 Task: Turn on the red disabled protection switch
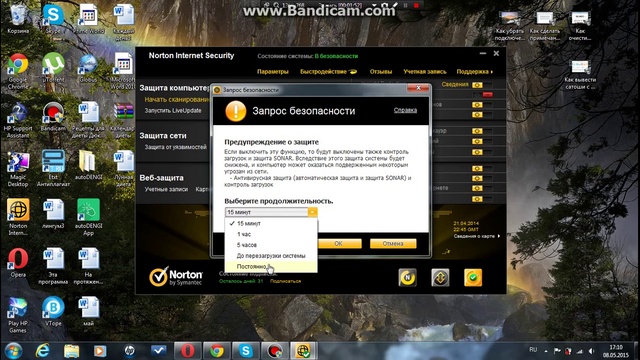[x=482, y=95]
